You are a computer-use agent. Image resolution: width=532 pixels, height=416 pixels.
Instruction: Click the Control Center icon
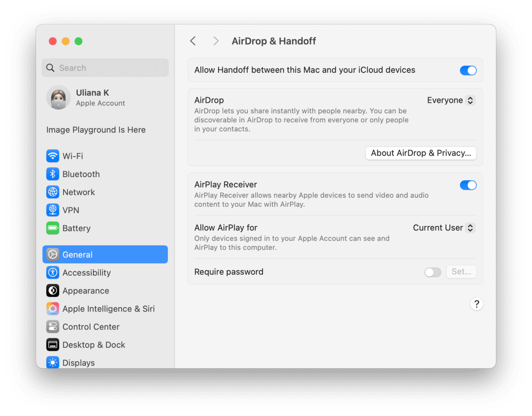53,327
